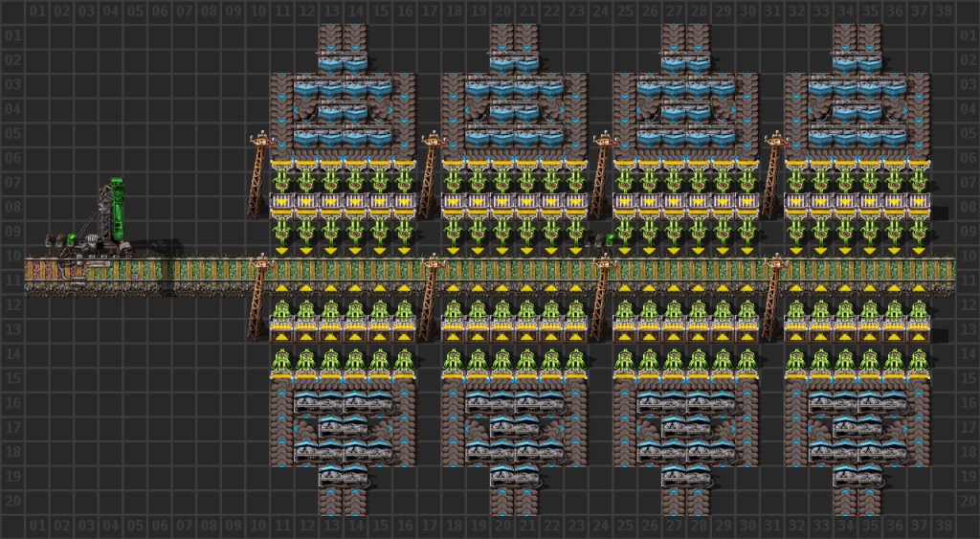Click the stack inserter at column 23, row 12
The image size is (980, 539).
575,313
